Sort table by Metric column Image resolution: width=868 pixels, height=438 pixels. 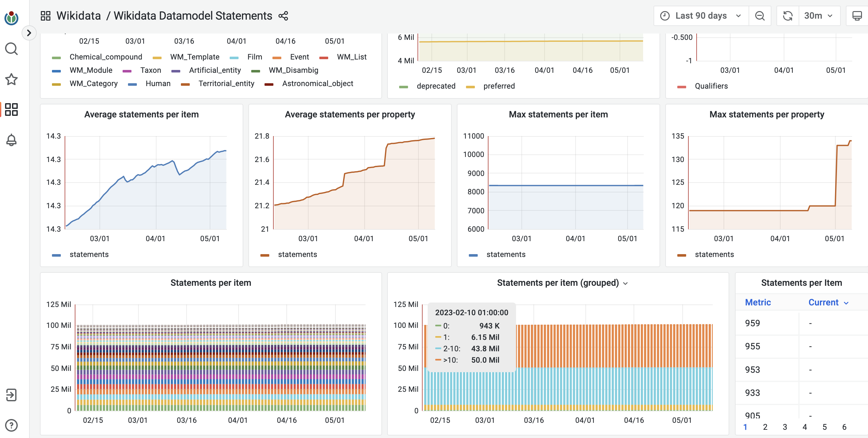click(x=758, y=302)
